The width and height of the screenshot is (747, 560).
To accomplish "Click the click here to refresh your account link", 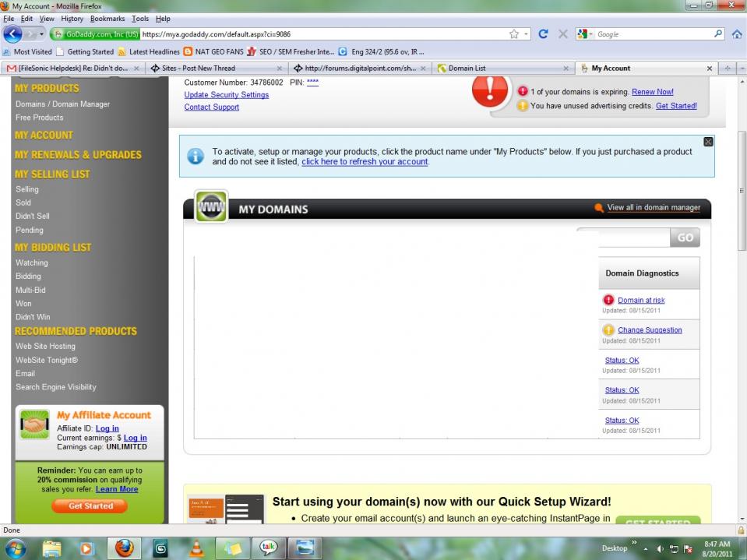I will [365, 161].
